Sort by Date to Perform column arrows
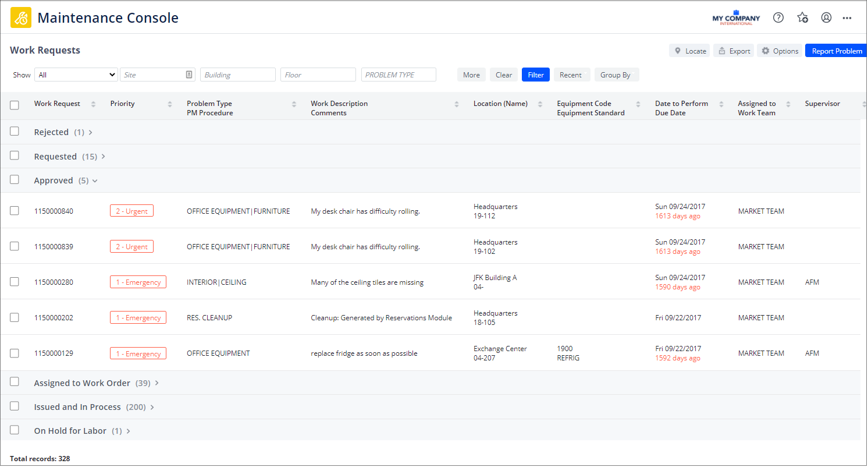Viewport: 868px width, 467px height. pos(721,104)
